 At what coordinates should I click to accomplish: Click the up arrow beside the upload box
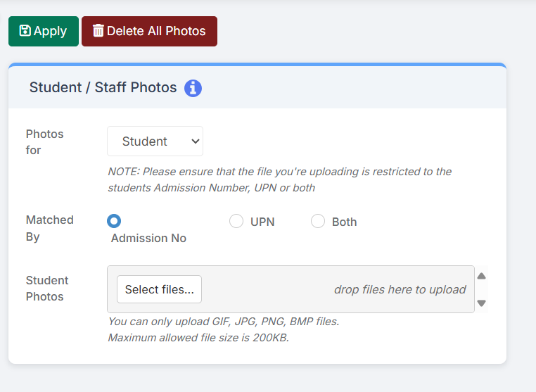click(481, 276)
